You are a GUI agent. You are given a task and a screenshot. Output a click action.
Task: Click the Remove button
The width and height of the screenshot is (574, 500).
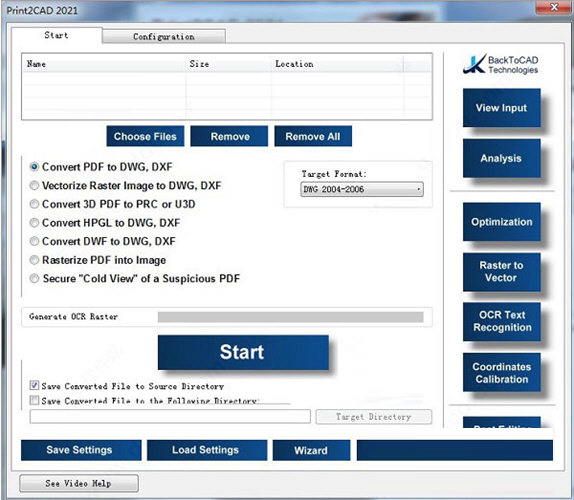[230, 136]
